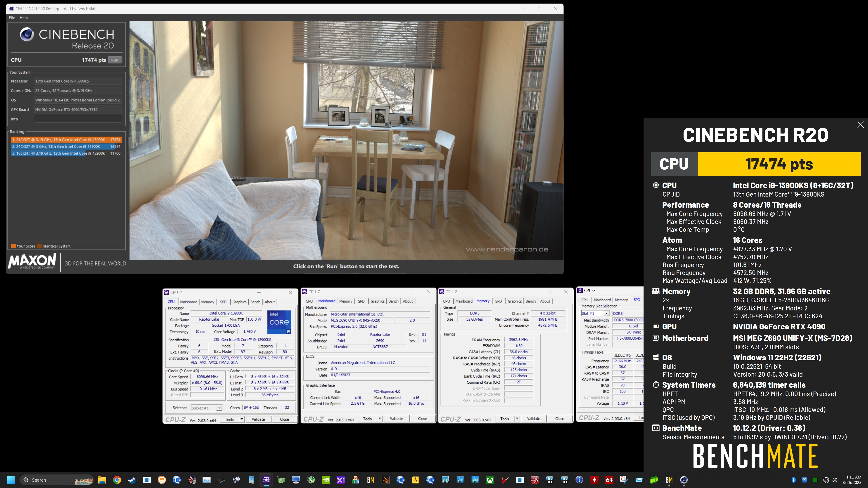Viewport: 868px width, 488px height.
Task: Click motherboard model MEG Z690 UNIFY-X field
Action: coord(361,320)
